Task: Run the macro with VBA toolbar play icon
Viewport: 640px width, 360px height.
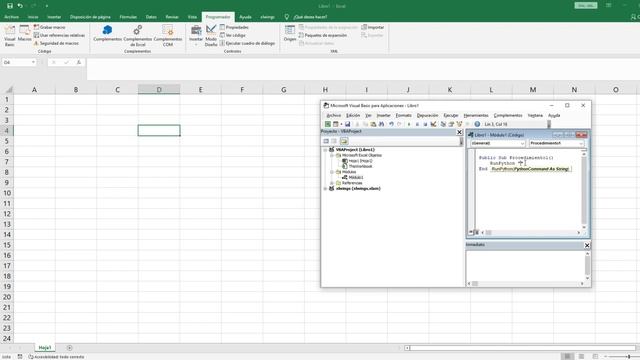Action: [x=409, y=124]
